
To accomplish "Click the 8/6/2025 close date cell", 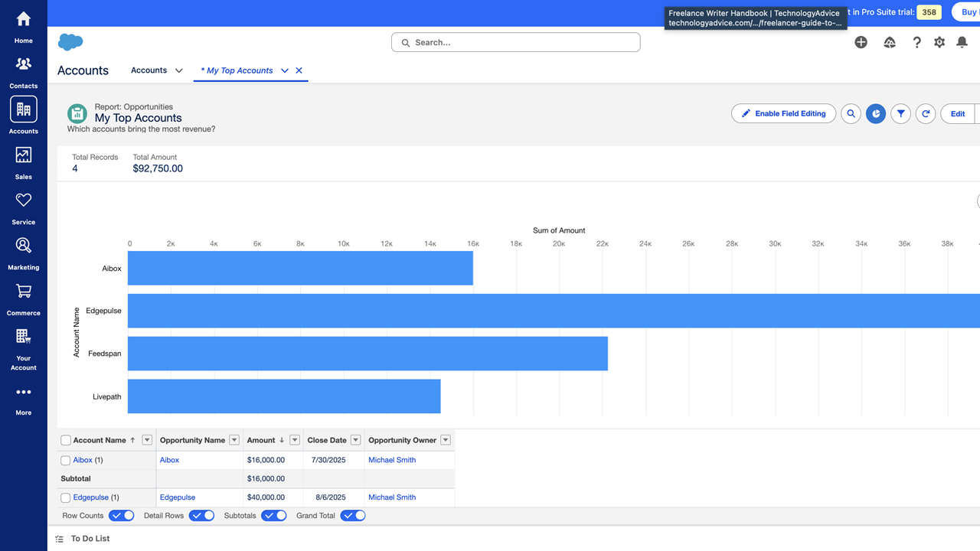I will click(331, 498).
